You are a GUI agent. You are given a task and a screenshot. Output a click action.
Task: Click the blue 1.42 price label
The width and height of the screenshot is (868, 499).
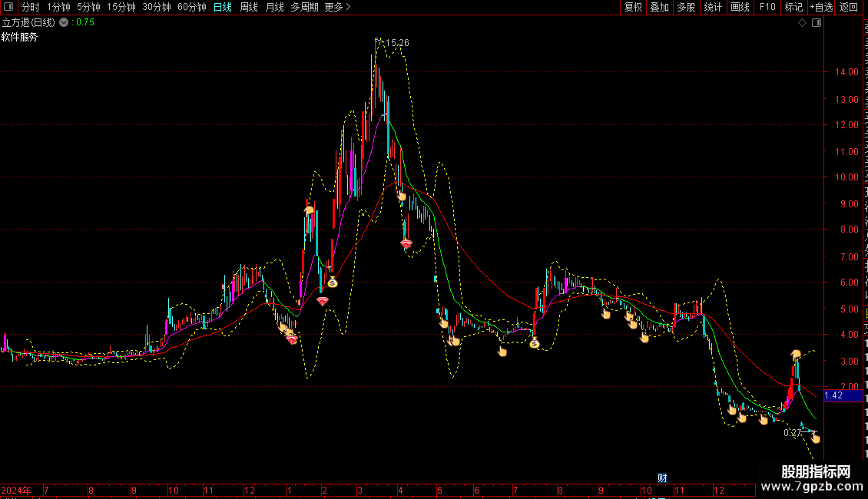[833, 395]
